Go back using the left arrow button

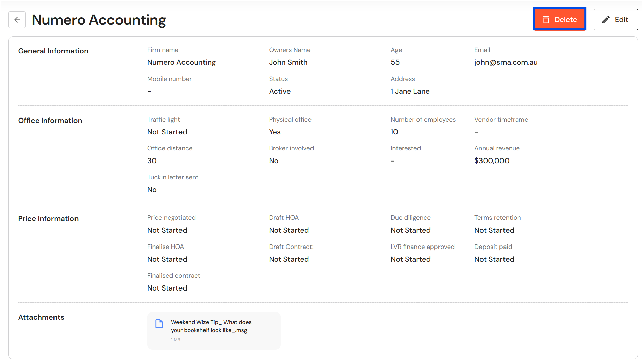click(x=17, y=20)
